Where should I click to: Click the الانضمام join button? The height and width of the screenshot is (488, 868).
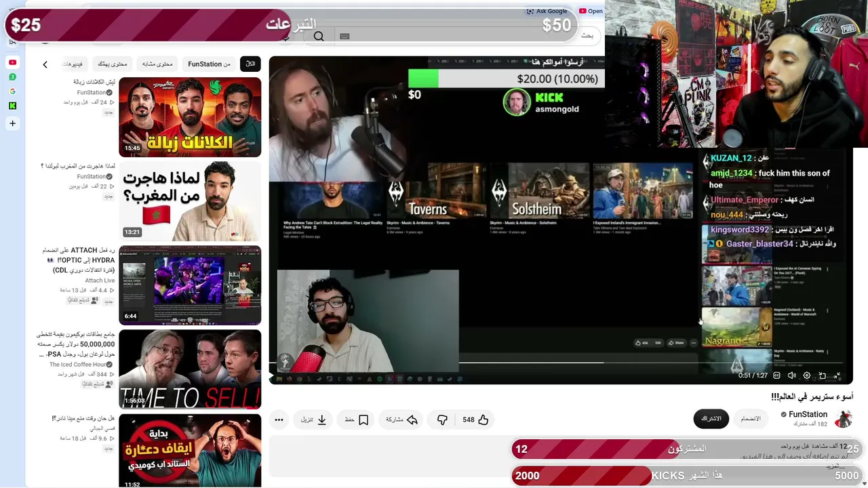coord(750,419)
